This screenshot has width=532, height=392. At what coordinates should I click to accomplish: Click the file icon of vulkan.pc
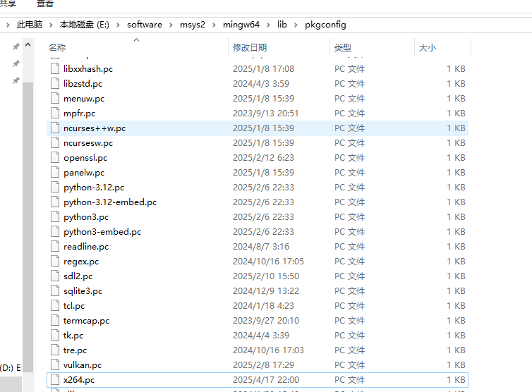[55, 365]
